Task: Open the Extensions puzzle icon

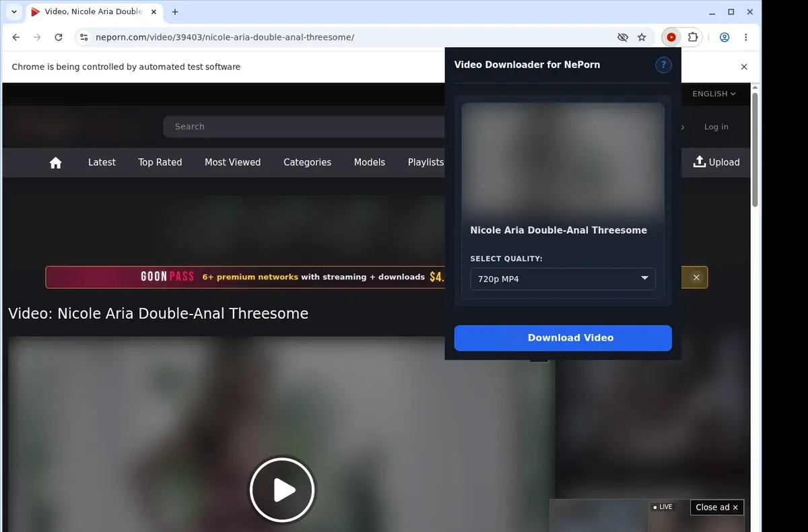Action: (x=692, y=38)
